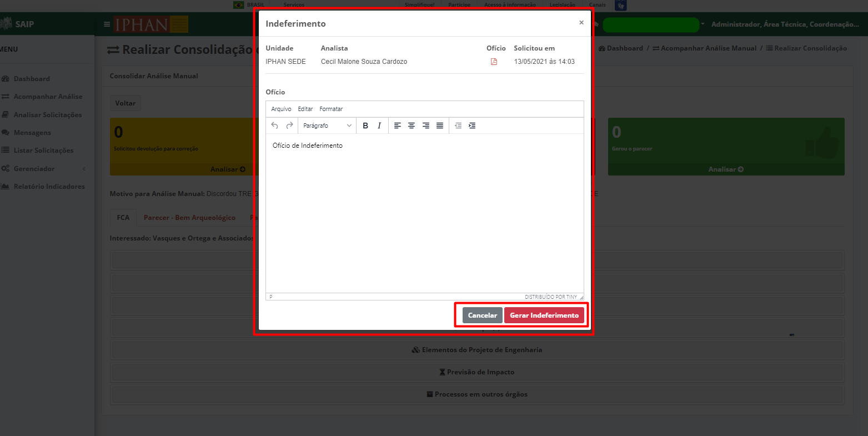
Task: Redo edit in Ofício editor
Action: (289, 126)
